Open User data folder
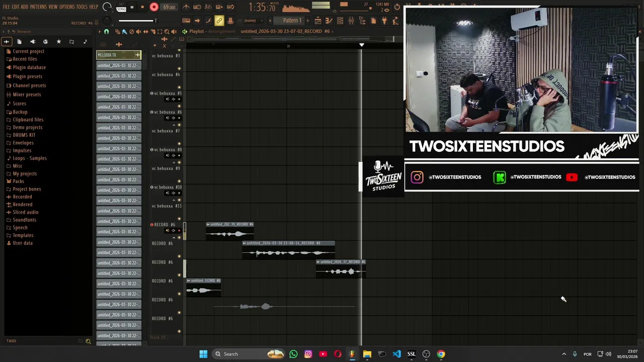Image resolution: width=644 pixels, height=362 pixels. pos(23,243)
